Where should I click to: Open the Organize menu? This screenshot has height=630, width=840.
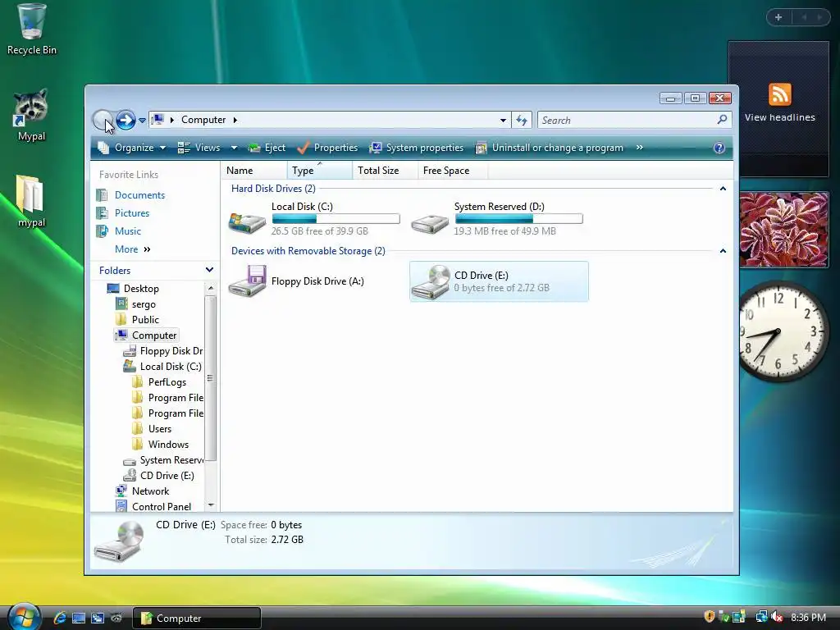pos(132,148)
